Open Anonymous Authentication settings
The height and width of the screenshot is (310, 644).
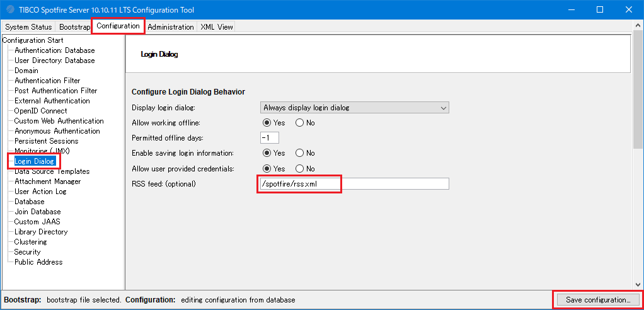pyautogui.click(x=57, y=131)
